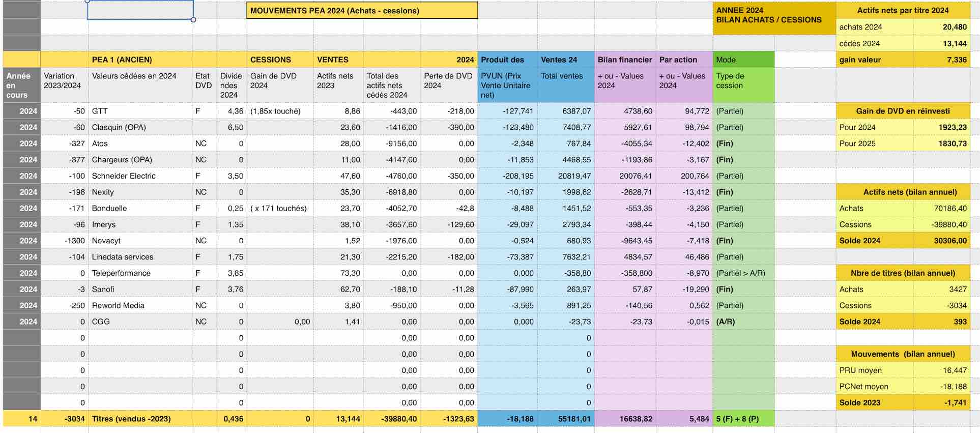Click the 'Schneider Electric' cell
980x433 pixels.
[124, 176]
